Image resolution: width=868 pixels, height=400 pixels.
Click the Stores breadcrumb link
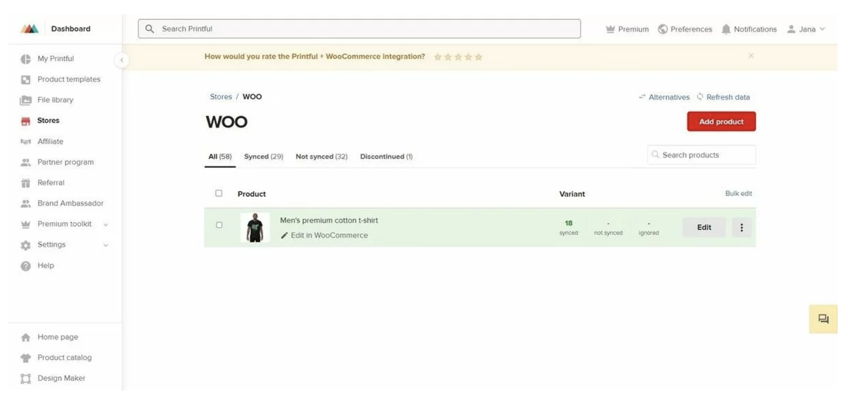point(221,97)
